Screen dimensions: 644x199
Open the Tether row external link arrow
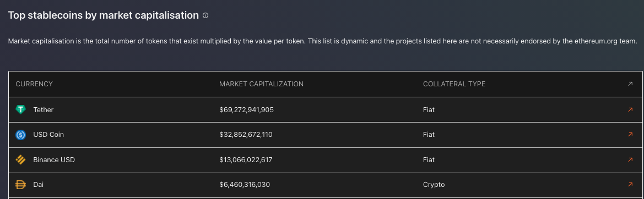[x=630, y=109]
